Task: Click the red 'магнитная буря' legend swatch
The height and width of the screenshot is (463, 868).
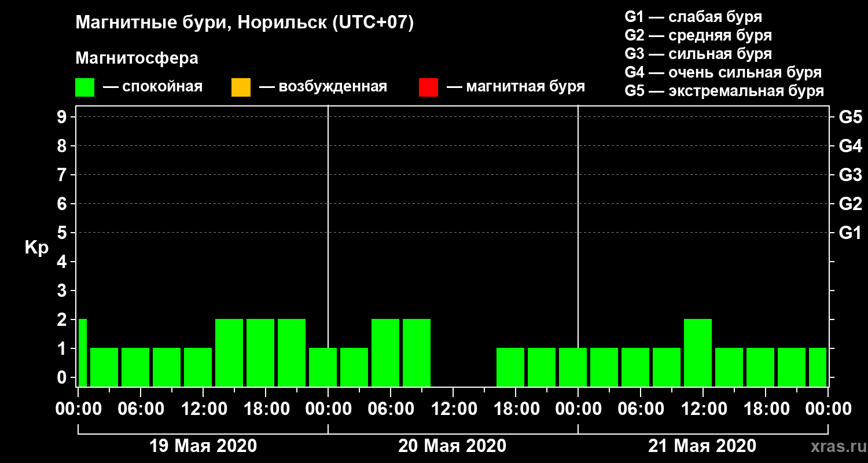Action: (x=428, y=87)
